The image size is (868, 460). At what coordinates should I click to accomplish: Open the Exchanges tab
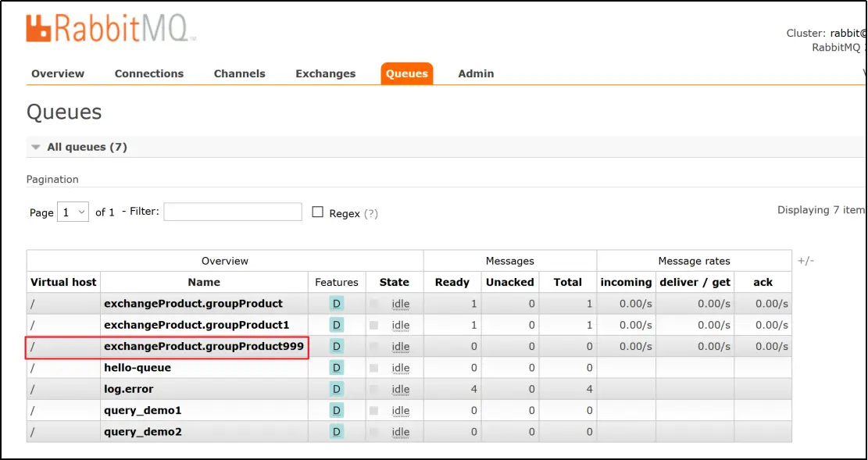pyautogui.click(x=326, y=73)
